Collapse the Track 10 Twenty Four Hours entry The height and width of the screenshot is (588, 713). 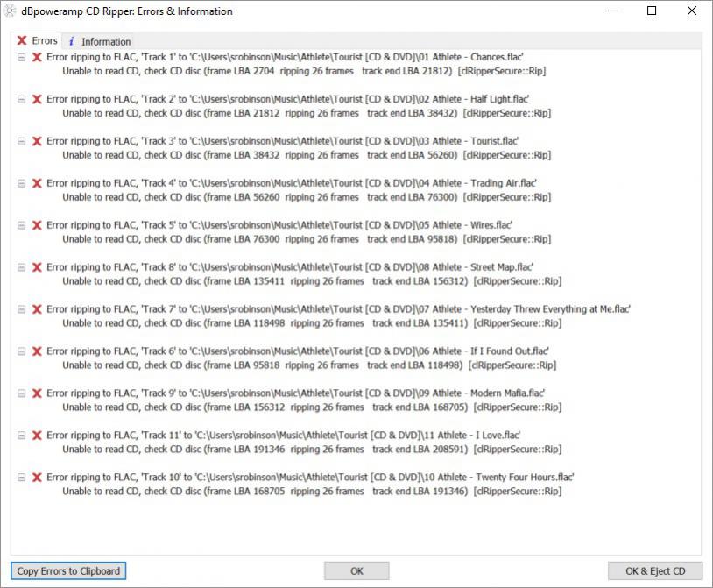pos(21,478)
